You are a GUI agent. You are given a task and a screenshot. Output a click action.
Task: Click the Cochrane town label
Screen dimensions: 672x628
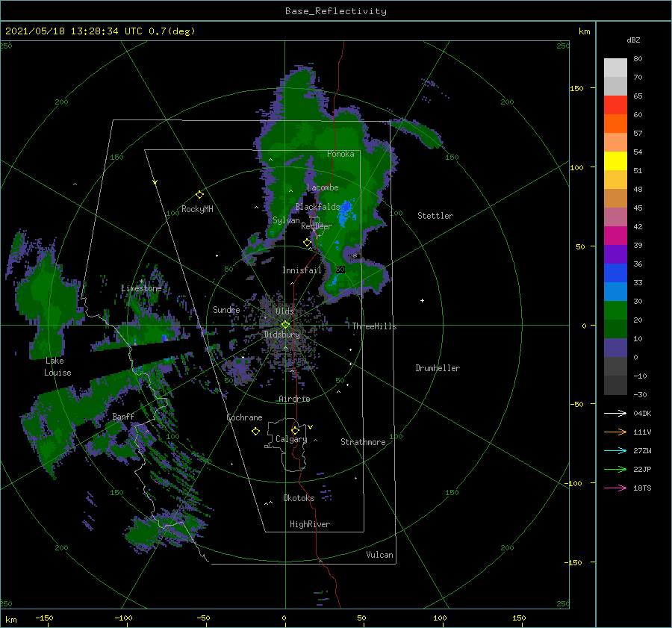[244, 417]
